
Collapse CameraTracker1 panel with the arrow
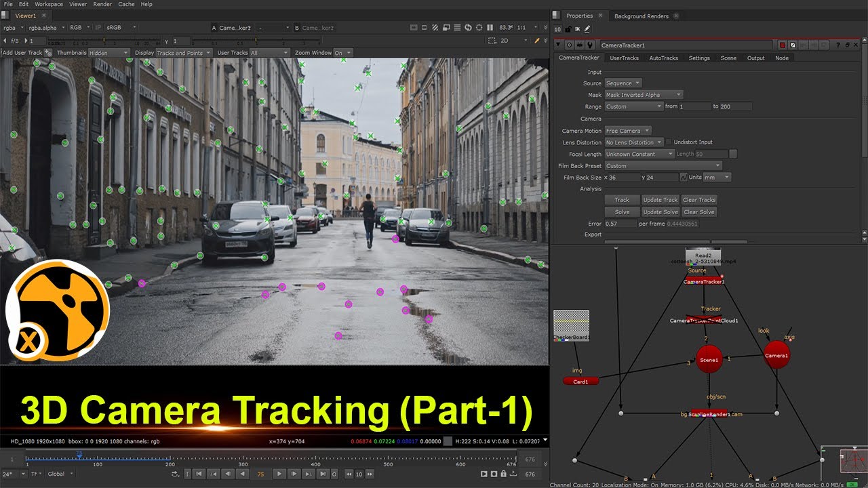[x=558, y=45]
